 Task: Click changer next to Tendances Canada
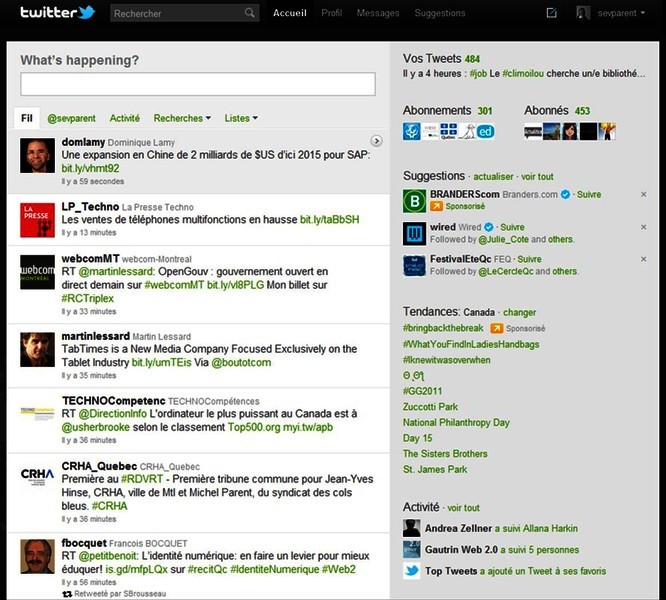click(x=519, y=313)
